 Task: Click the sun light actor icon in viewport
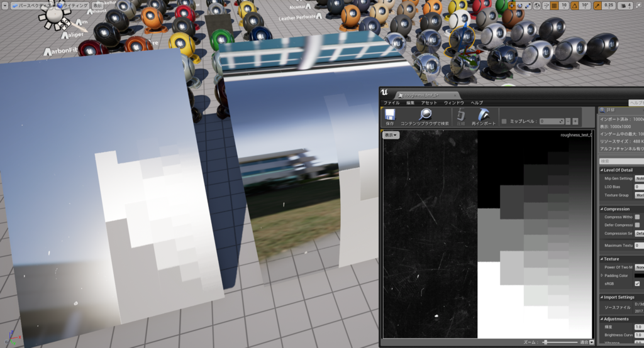[55, 16]
